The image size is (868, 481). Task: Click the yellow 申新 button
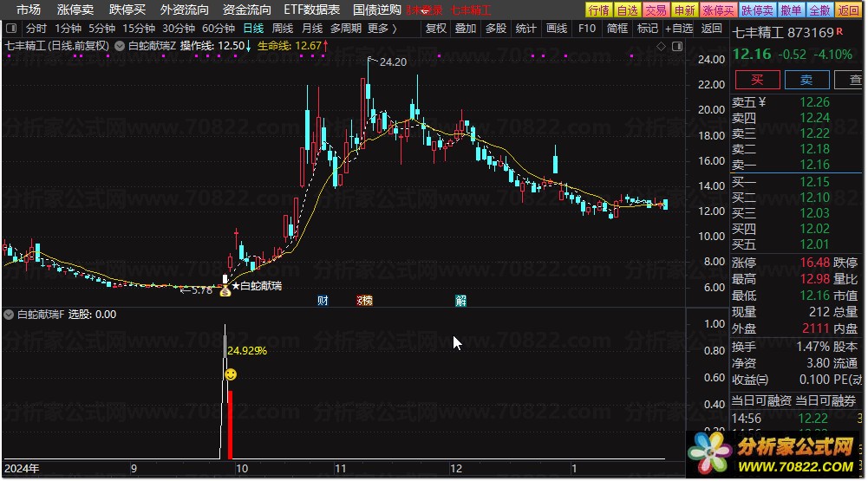[x=685, y=10]
